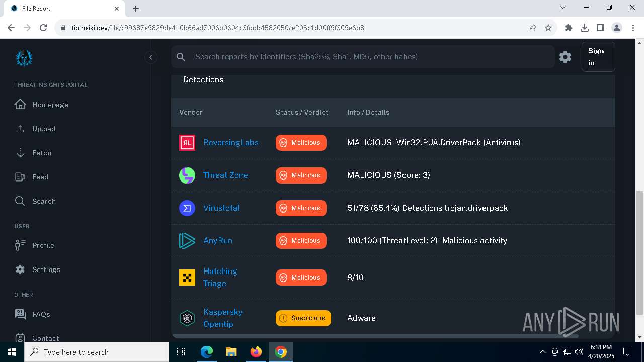Open Chrome downloads icon
This screenshot has width=644, height=362.
tap(585, 28)
